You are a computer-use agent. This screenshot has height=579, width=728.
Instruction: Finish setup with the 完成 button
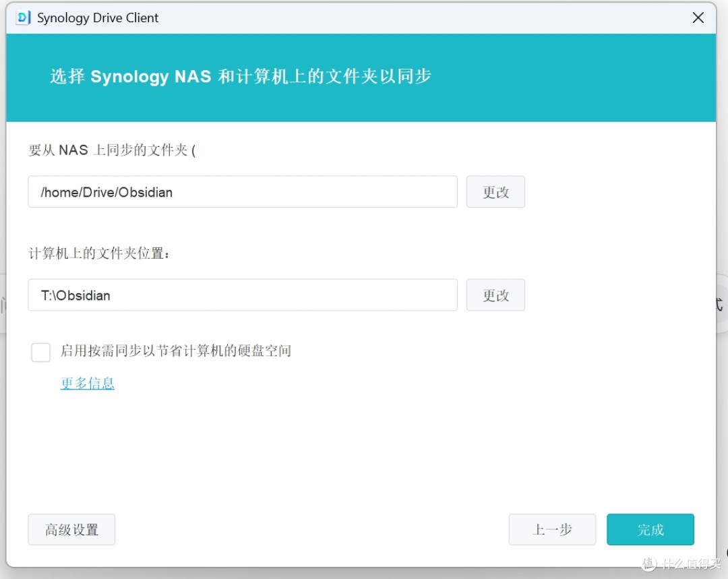[x=650, y=529]
